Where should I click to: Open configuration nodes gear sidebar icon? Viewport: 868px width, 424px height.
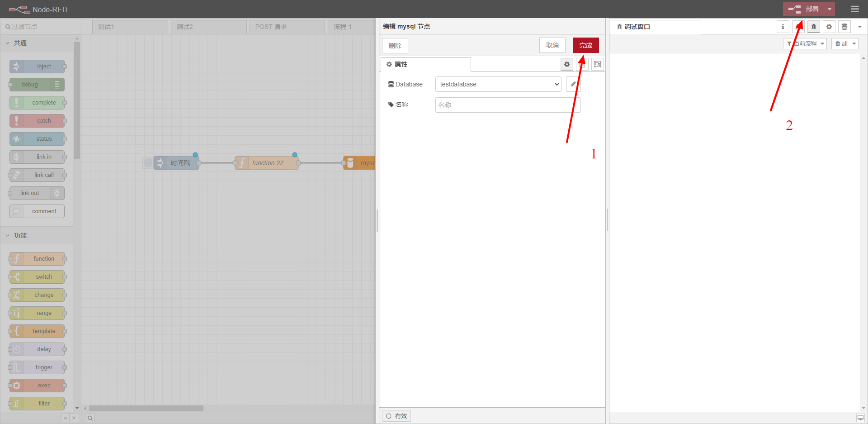click(x=829, y=27)
